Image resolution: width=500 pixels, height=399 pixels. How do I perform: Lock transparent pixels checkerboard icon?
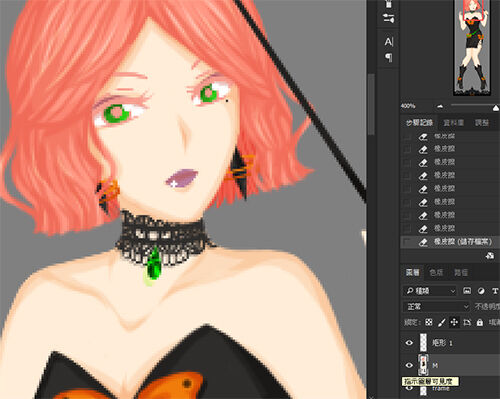coord(429,322)
